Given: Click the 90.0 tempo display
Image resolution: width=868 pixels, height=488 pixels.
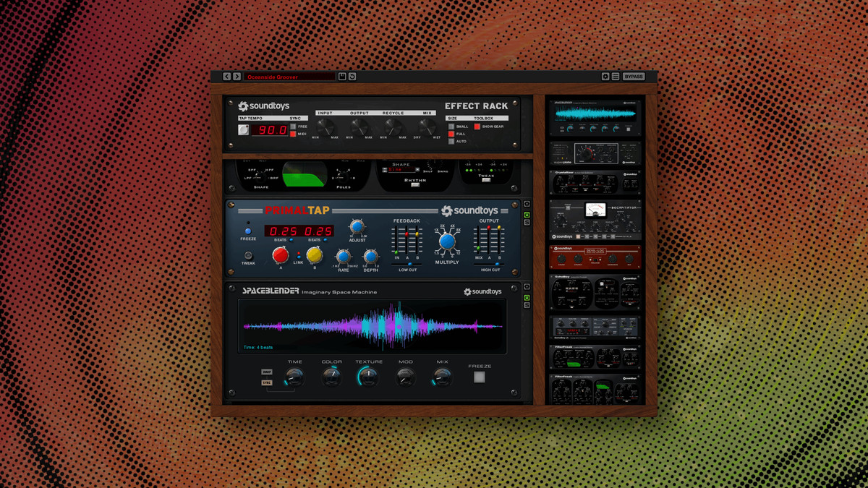Looking at the screenshot, I should point(270,130).
